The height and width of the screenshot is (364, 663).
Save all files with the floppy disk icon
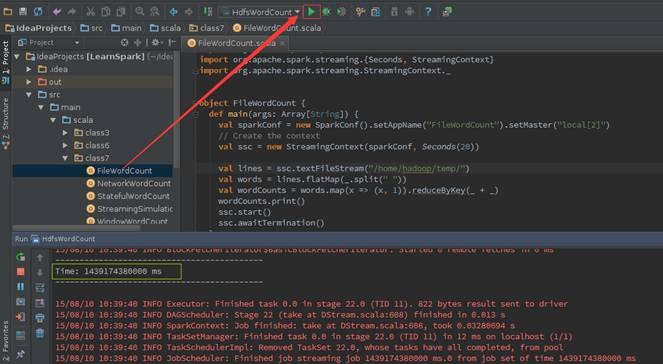[23, 12]
